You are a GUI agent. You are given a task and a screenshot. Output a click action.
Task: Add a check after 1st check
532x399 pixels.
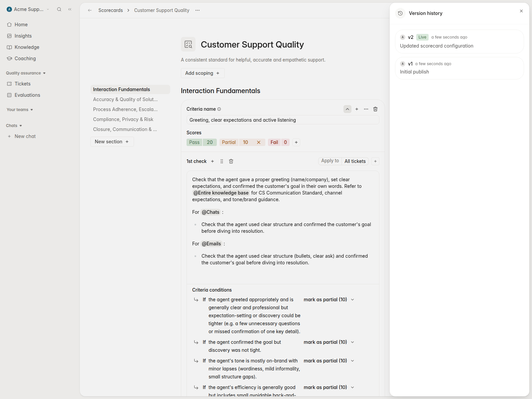click(212, 161)
